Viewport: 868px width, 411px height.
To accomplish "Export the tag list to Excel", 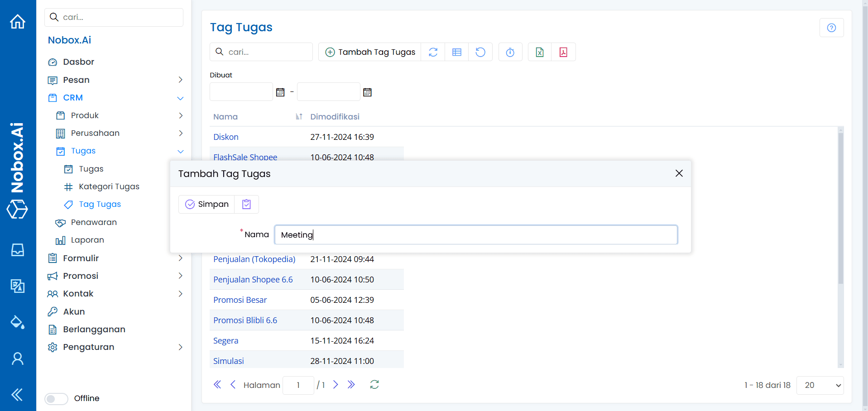I will pyautogui.click(x=540, y=53).
